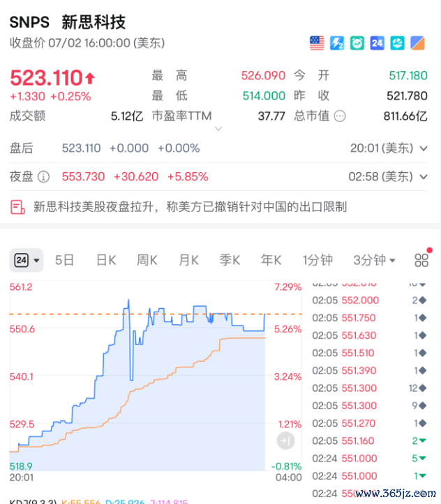Tap the 最低 value 514.000
This screenshot has width=441, height=504.
pos(264,96)
